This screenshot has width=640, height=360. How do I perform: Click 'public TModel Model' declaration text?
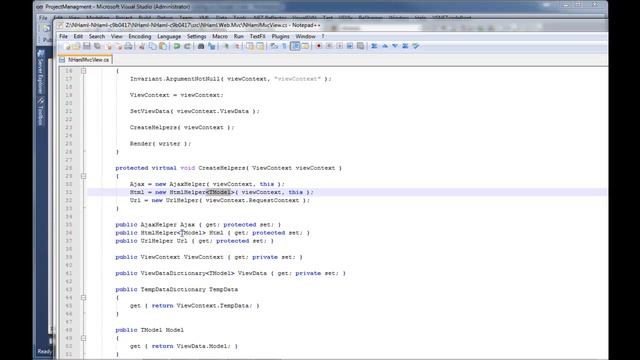click(x=149, y=330)
